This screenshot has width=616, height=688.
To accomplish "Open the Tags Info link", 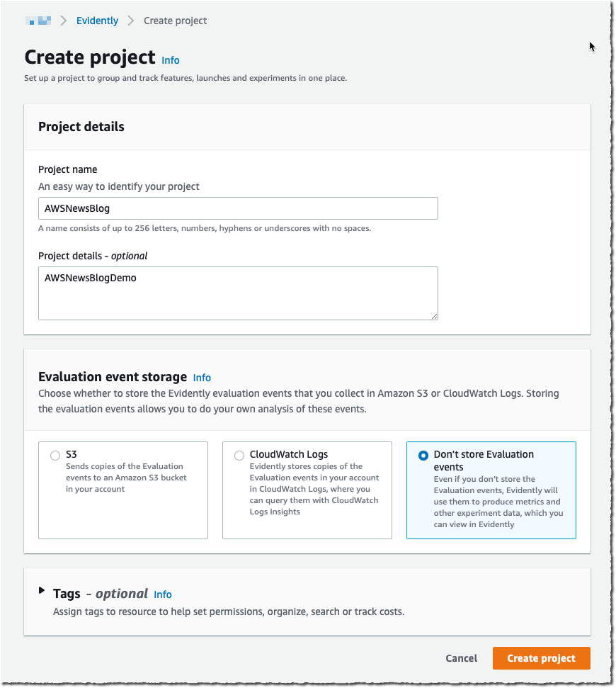I will (x=162, y=594).
